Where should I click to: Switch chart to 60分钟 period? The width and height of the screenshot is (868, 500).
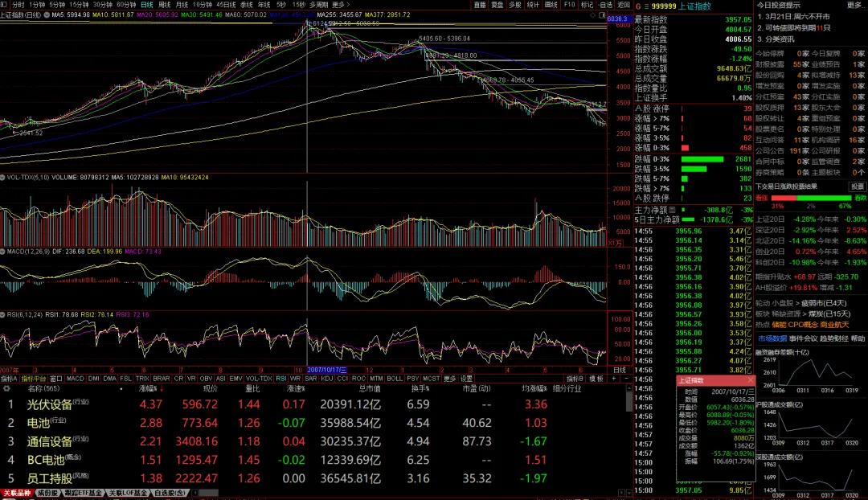click(x=125, y=4)
